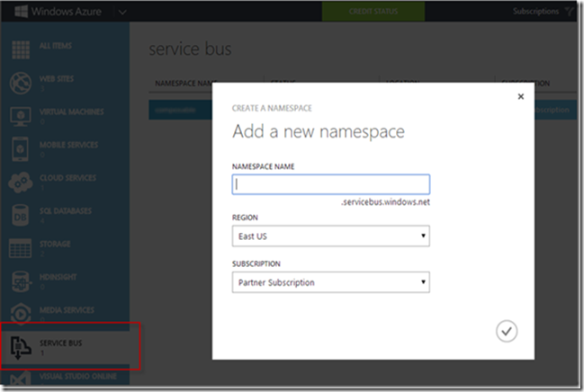
Task: Select VIRTUAL MACHINES in sidebar
Action: [71, 111]
